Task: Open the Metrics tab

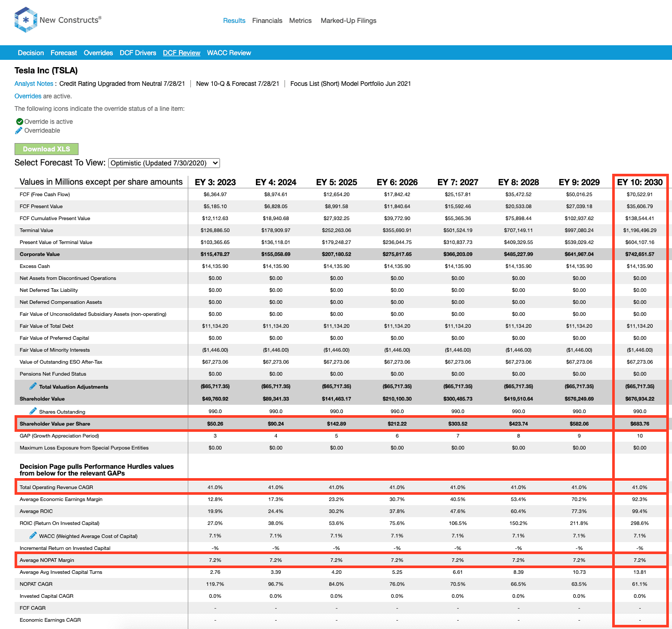Action: point(300,21)
